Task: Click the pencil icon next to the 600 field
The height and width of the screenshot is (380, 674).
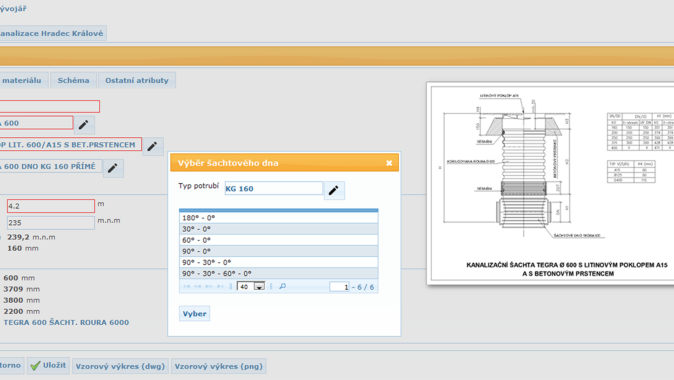Action: (x=84, y=125)
